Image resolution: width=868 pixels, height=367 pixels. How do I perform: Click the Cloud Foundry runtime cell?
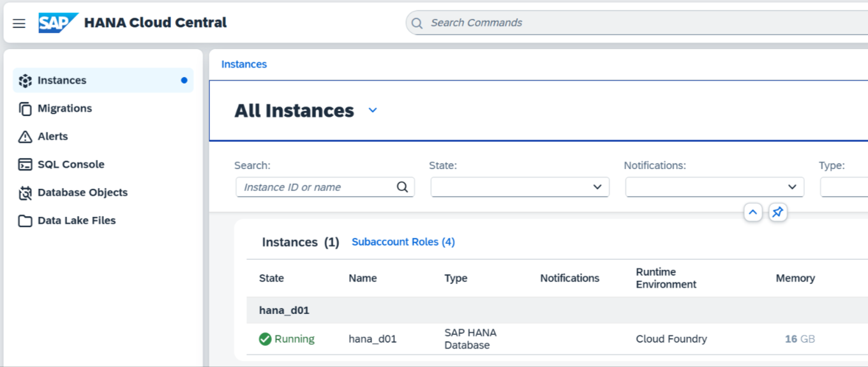coord(671,339)
